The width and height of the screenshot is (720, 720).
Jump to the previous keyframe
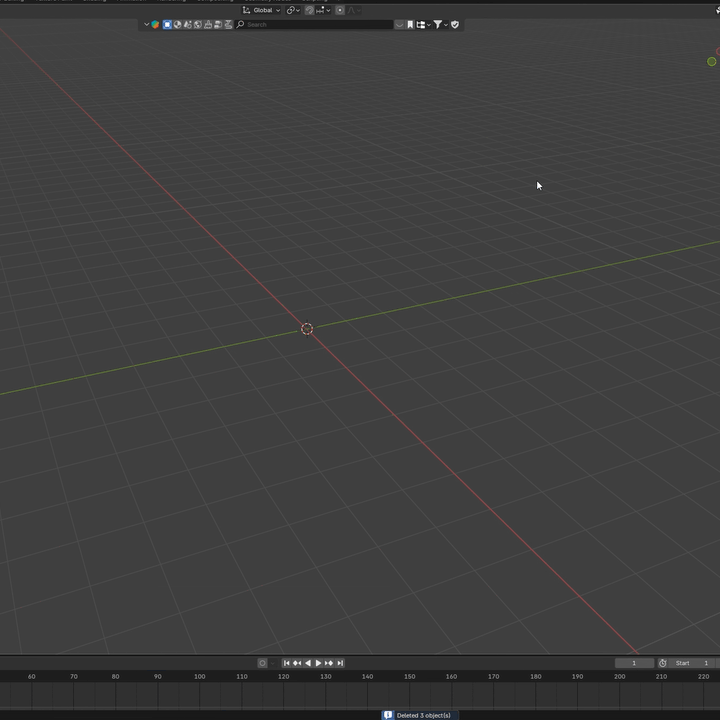tap(297, 663)
